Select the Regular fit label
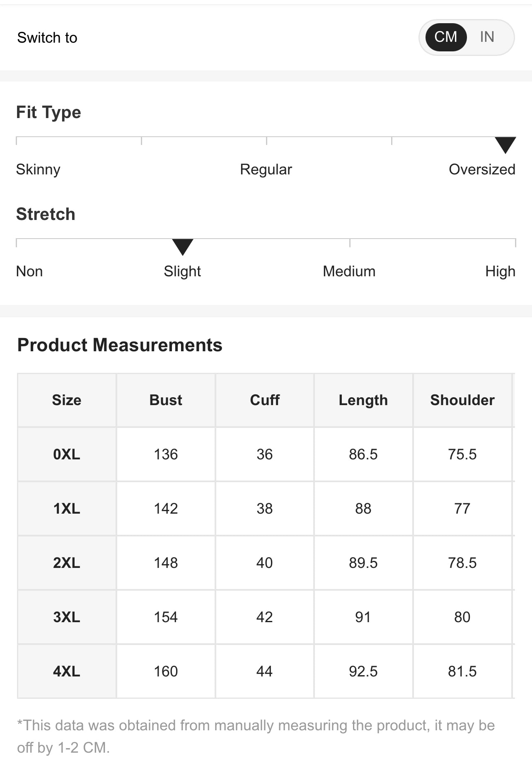Image resolution: width=532 pixels, height=768 pixels. (266, 169)
